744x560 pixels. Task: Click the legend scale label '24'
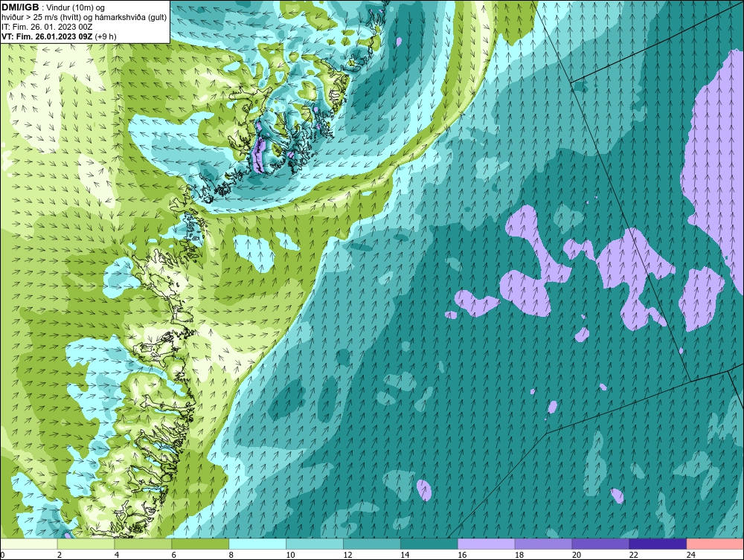(691, 555)
